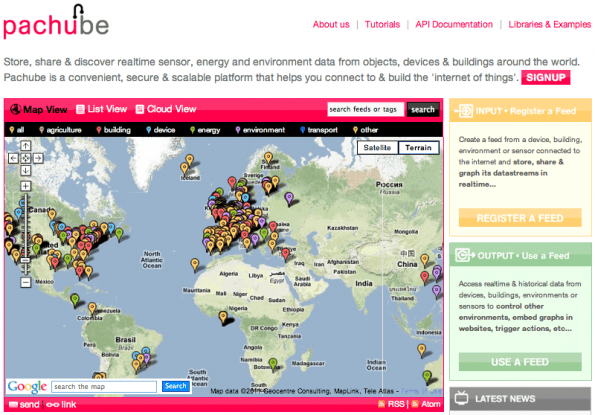The width and height of the screenshot is (595, 415).
Task: Switch map to Terrain view
Action: click(x=418, y=148)
